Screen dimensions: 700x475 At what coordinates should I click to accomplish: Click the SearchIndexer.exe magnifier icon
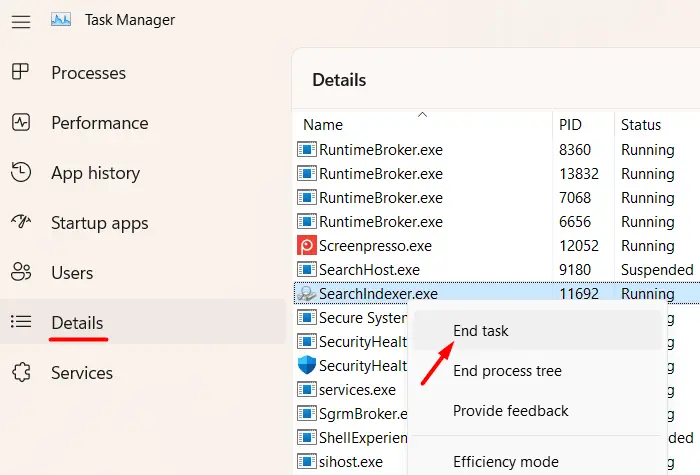(x=307, y=294)
